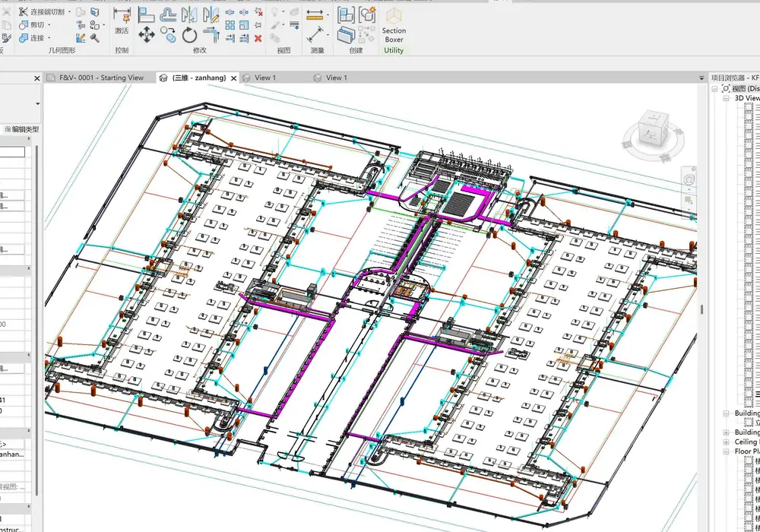Click the Create Assembly icon
760x532 pixels.
pyautogui.click(x=346, y=14)
